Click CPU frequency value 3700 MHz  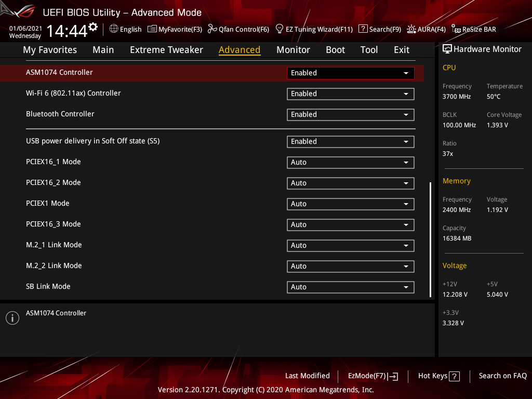[457, 97]
